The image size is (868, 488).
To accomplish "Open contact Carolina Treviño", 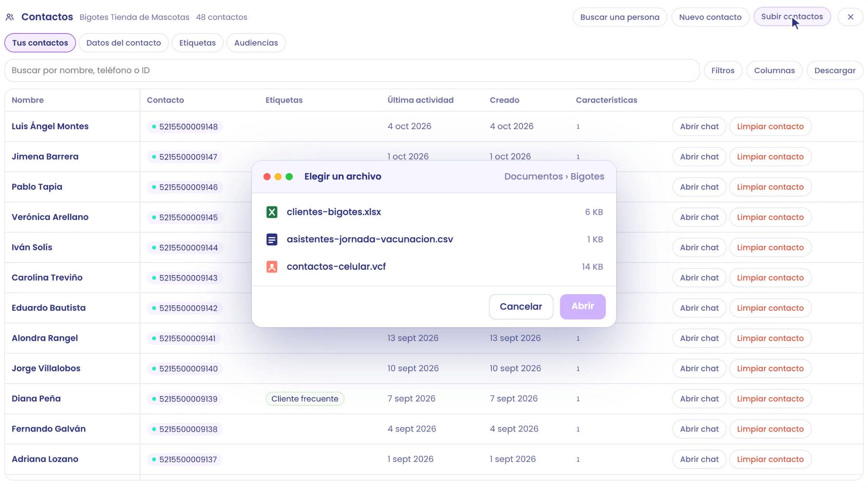I will pyautogui.click(x=47, y=278).
